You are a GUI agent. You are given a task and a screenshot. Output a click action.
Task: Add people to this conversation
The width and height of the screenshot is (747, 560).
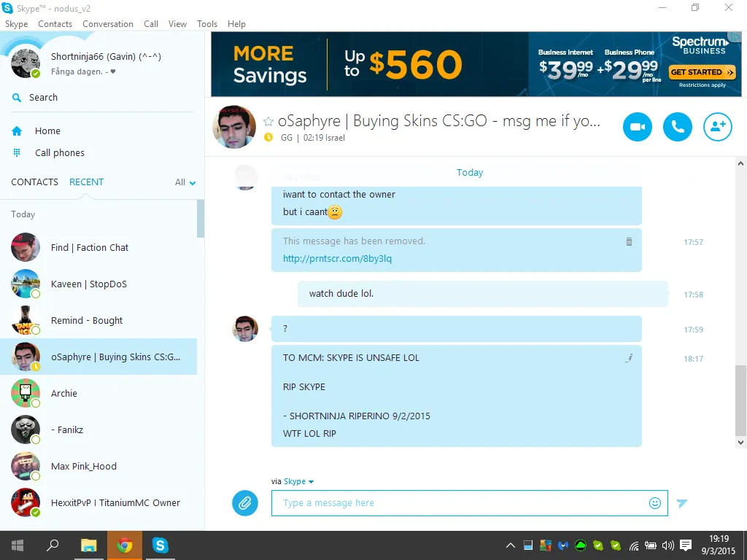click(x=718, y=127)
